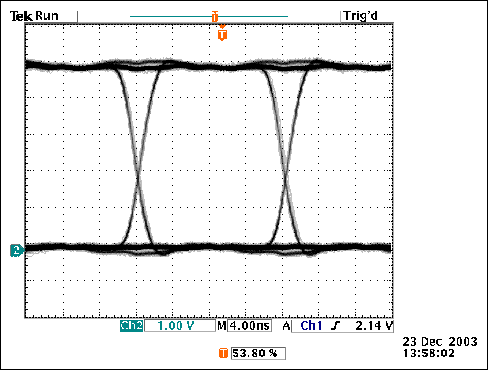The image size is (488, 370).
Task: Click the 23 Dec 2003 date readout
Action: (440, 342)
